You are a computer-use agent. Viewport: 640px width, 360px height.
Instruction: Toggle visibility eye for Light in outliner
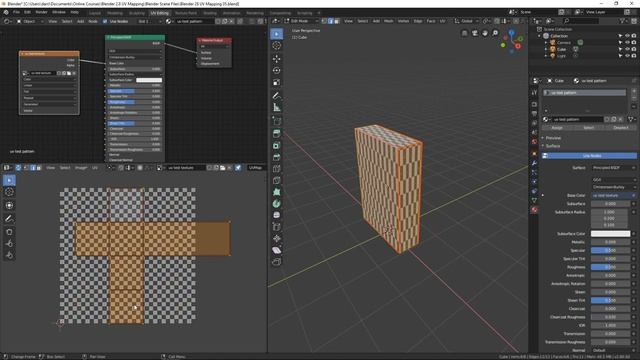[627, 56]
